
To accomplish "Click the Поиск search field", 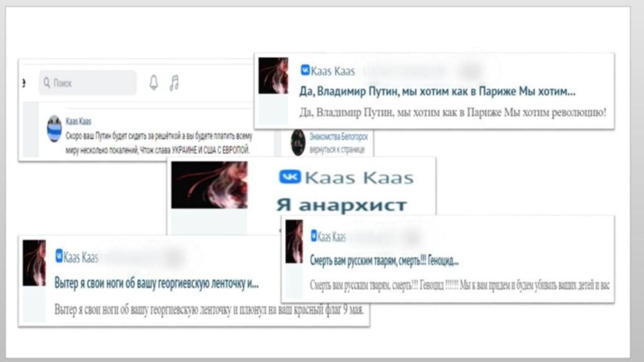I will point(90,83).
